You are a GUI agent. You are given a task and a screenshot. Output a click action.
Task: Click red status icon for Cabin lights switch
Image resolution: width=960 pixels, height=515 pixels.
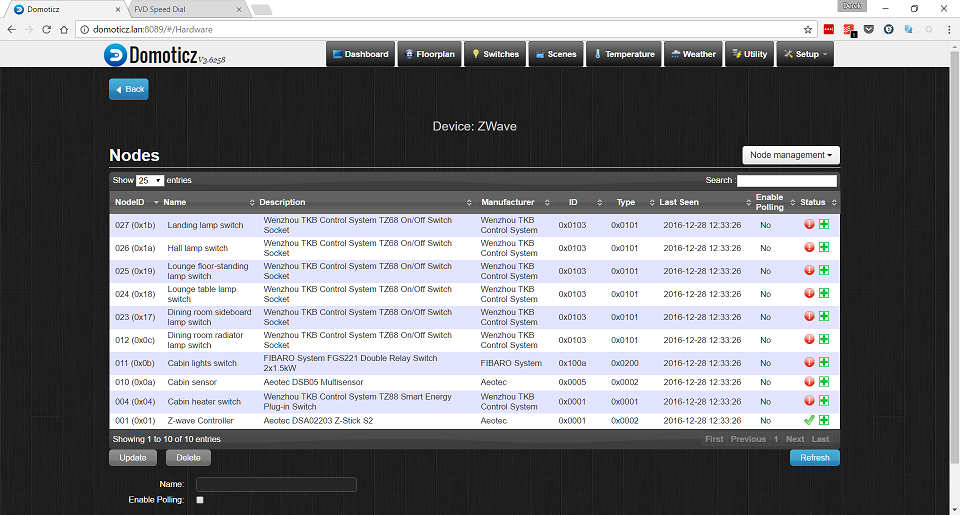[x=809, y=362]
